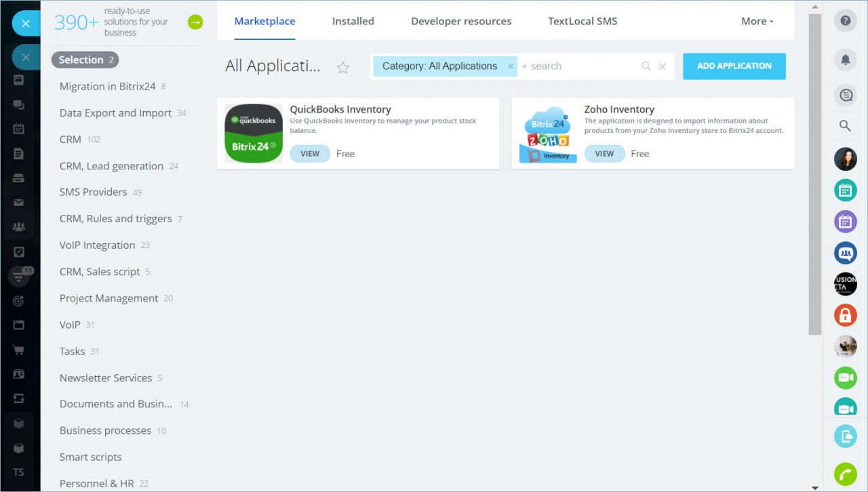Open the green video camera chat icon
This screenshot has width=868, height=492.
tap(845, 377)
